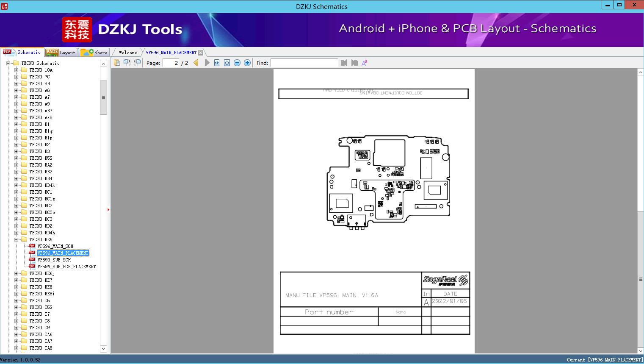Click the VP596_SUB_PCB_PLACEMENT PDF icon

pos(32,266)
